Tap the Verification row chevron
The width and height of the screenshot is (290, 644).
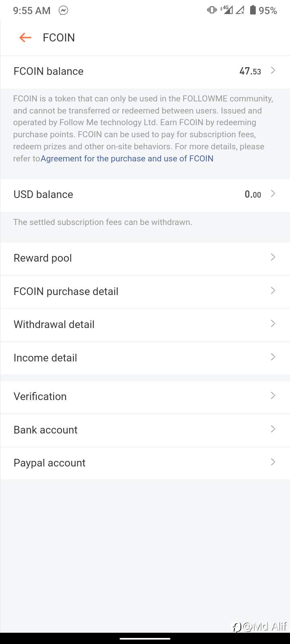click(273, 396)
